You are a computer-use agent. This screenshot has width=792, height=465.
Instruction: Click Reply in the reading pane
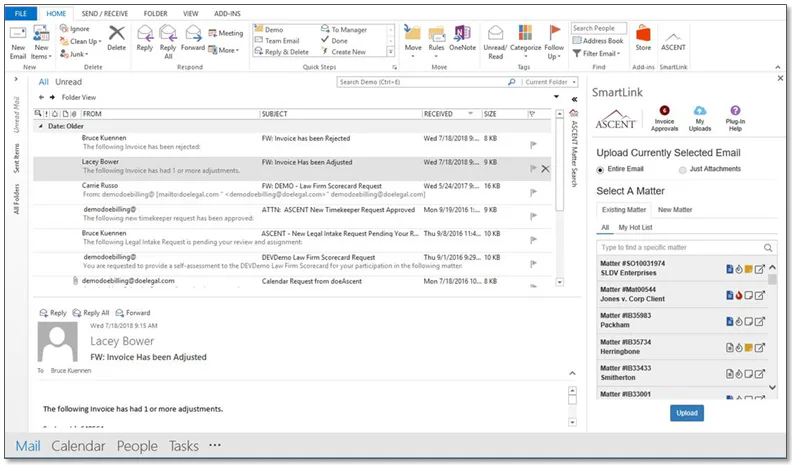pyautogui.click(x=53, y=313)
